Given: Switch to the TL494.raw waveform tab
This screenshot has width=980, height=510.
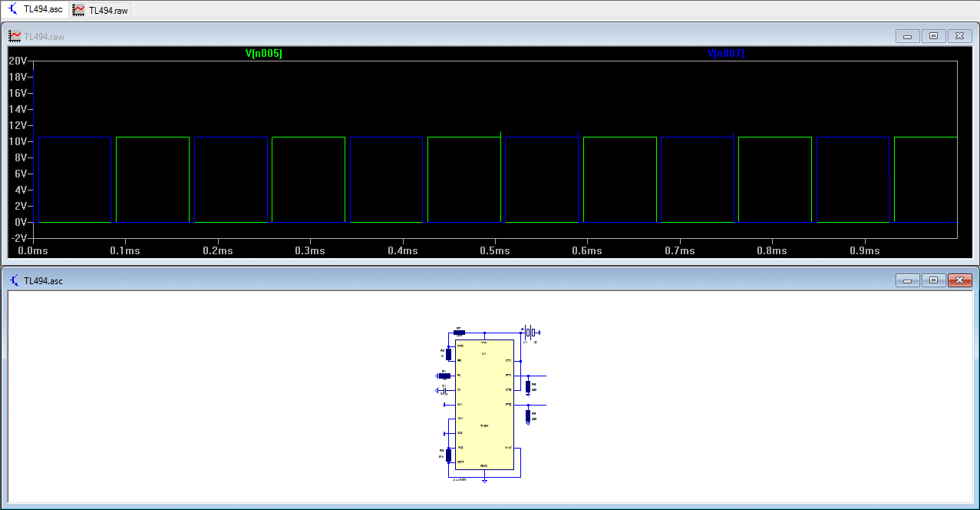Looking at the screenshot, I should [101, 10].
